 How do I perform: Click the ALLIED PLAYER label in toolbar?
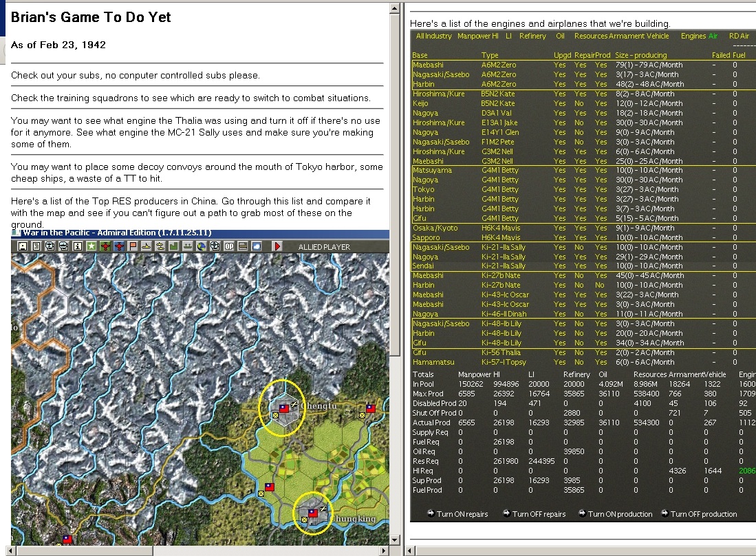tap(324, 247)
